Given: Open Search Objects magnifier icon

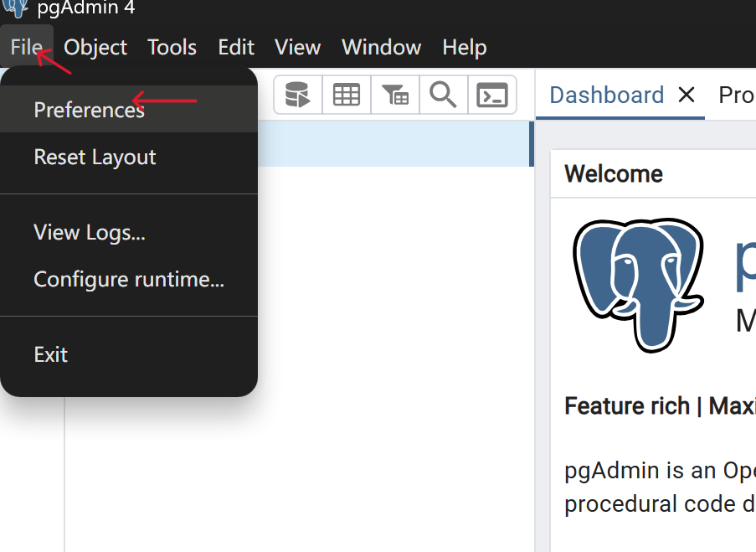Looking at the screenshot, I should click(444, 95).
